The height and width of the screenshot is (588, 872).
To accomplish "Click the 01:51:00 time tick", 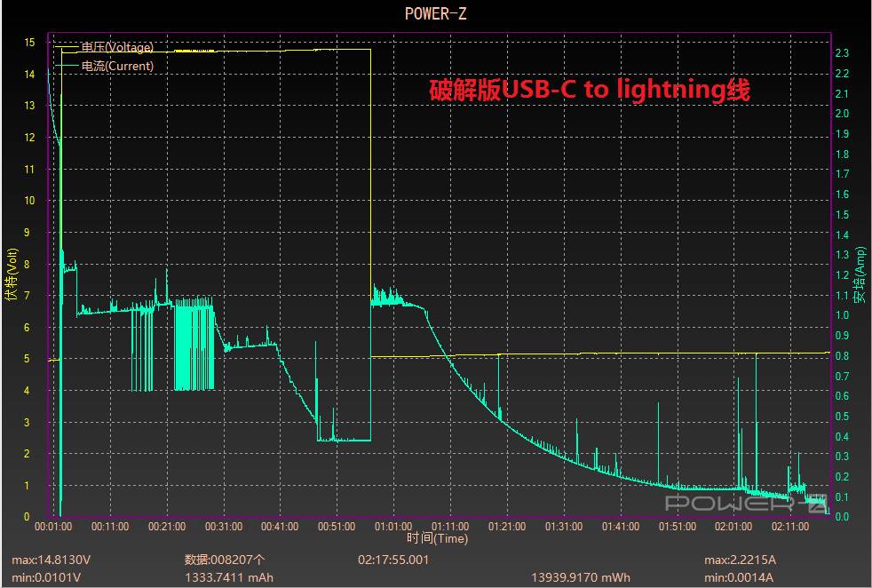I will click(678, 526).
